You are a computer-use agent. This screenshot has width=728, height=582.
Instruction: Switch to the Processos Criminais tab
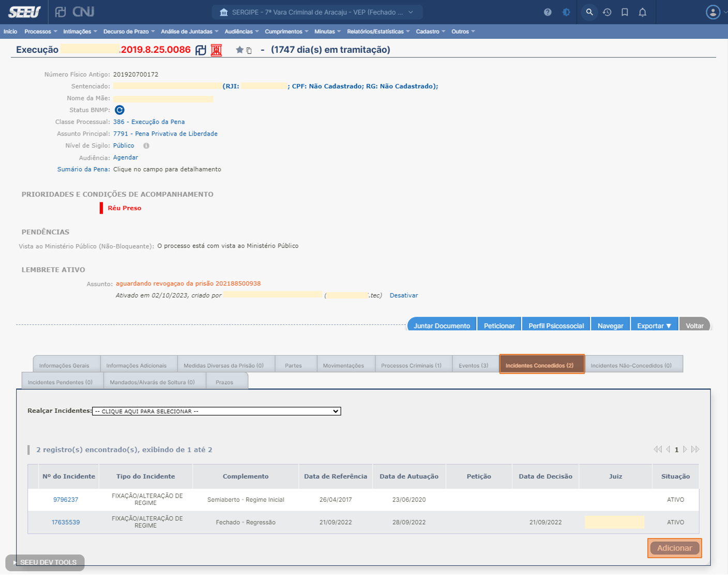413,364
